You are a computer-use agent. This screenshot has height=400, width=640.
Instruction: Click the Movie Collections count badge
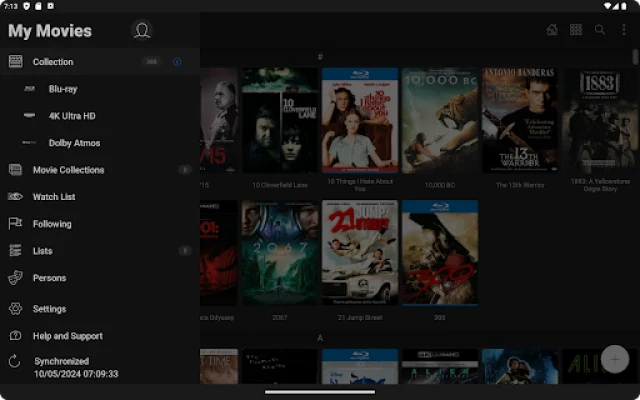(185, 170)
